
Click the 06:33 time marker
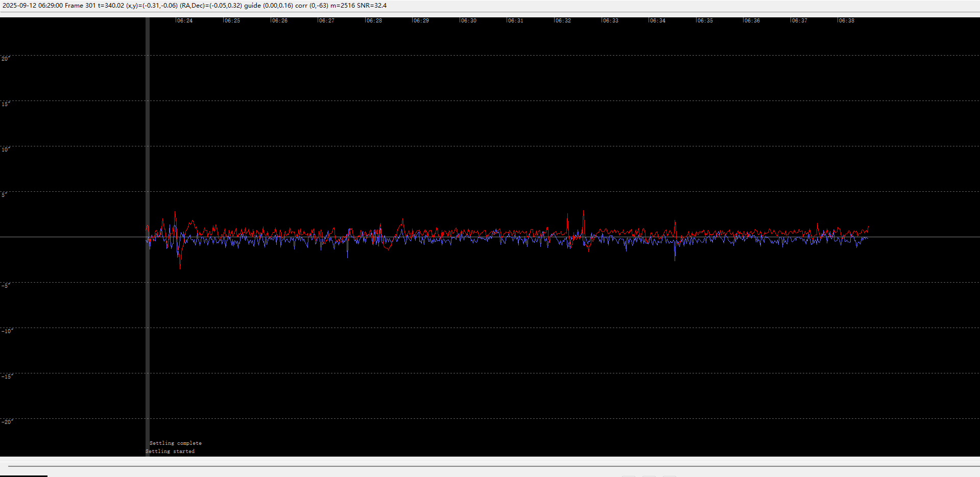610,21
